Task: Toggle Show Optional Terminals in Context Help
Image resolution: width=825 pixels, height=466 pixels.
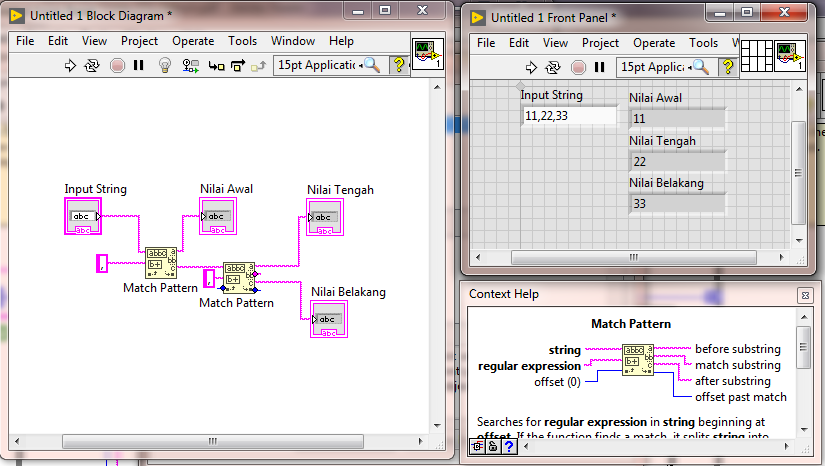Action: point(477,447)
